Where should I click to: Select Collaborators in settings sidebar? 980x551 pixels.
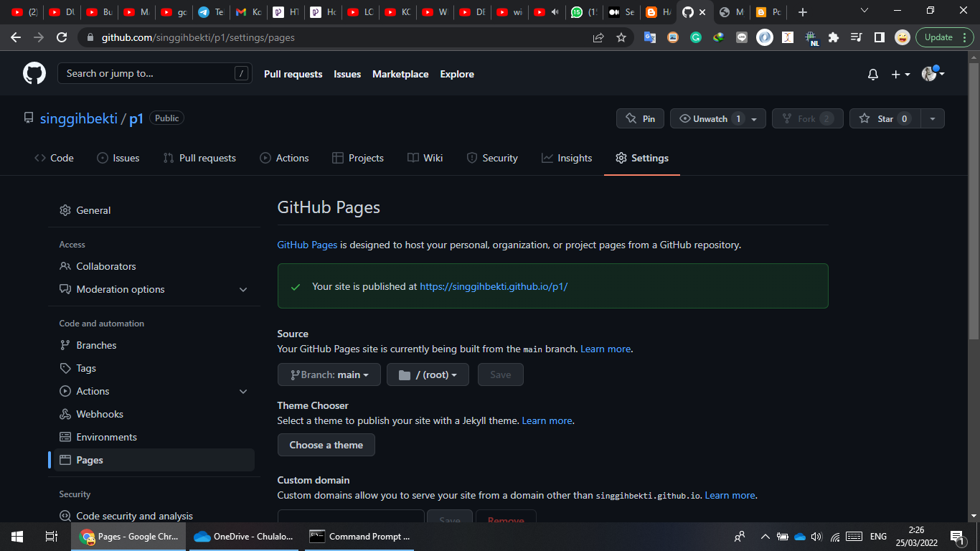154,266
